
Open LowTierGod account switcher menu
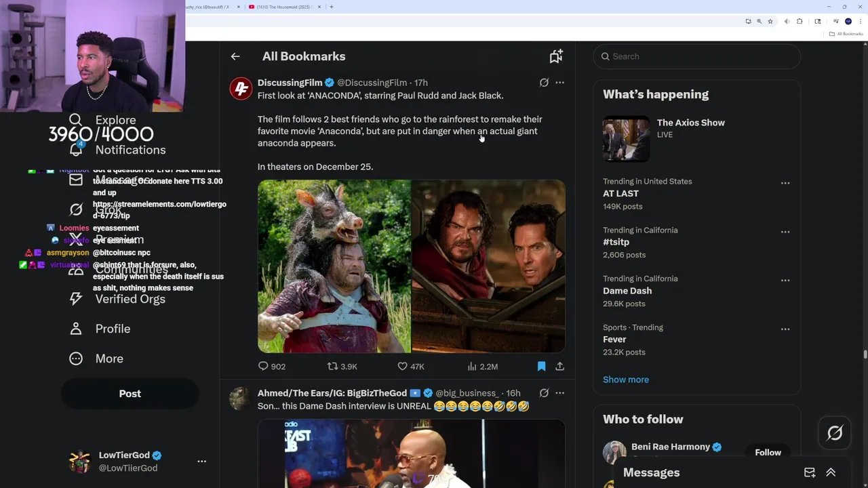coord(201,461)
